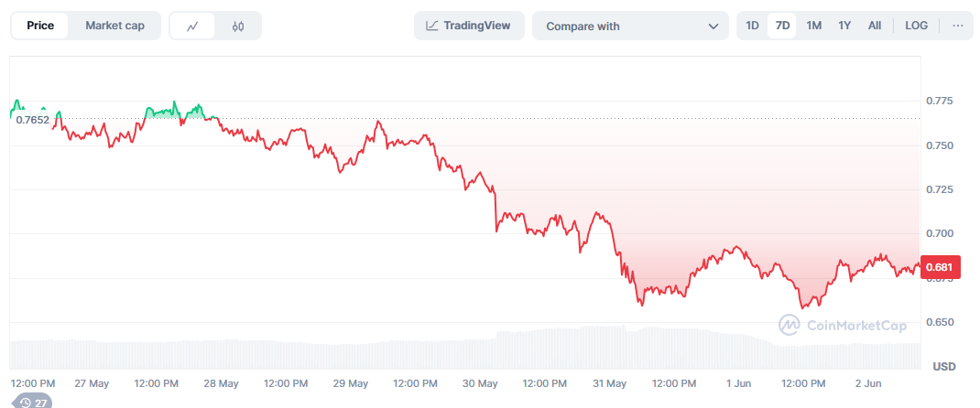Image resolution: width=980 pixels, height=408 pixels.
Task: Open the more options ellipsis menu
Action: (957, 26)
